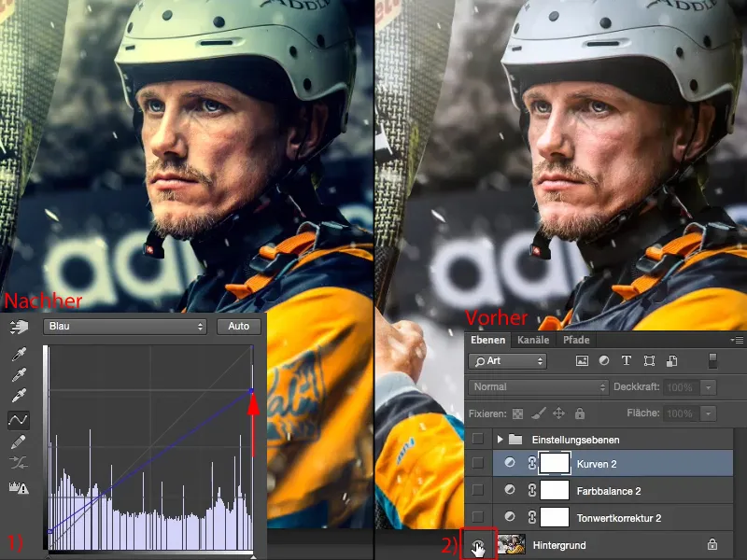Click the Hintergrund layer thumbnail
The width and height of the screenshot is (747, 560).
pyautogui.click(x=512, y=544)
